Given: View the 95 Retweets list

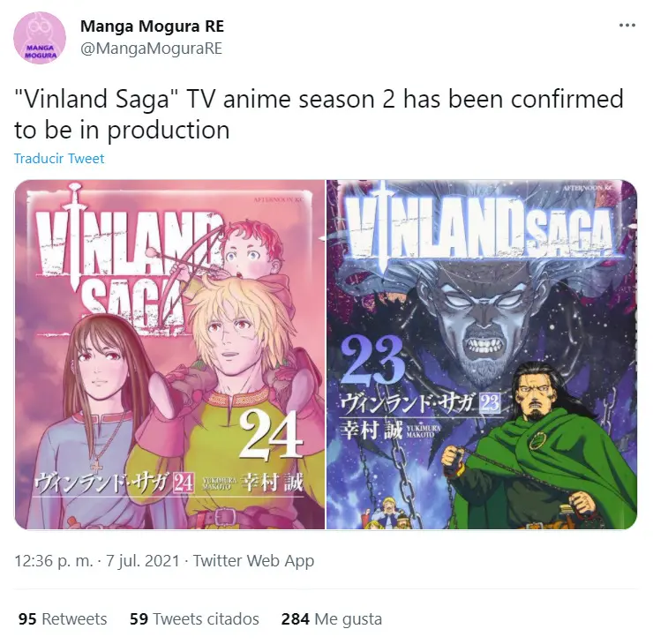Looking at the screenshot, I should 63,618.
